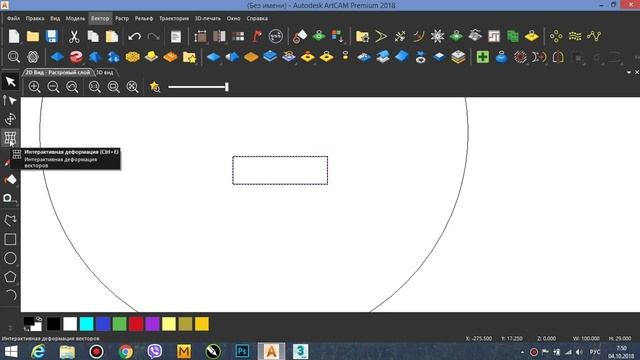Open Photoshop from the taskbar

242,351
